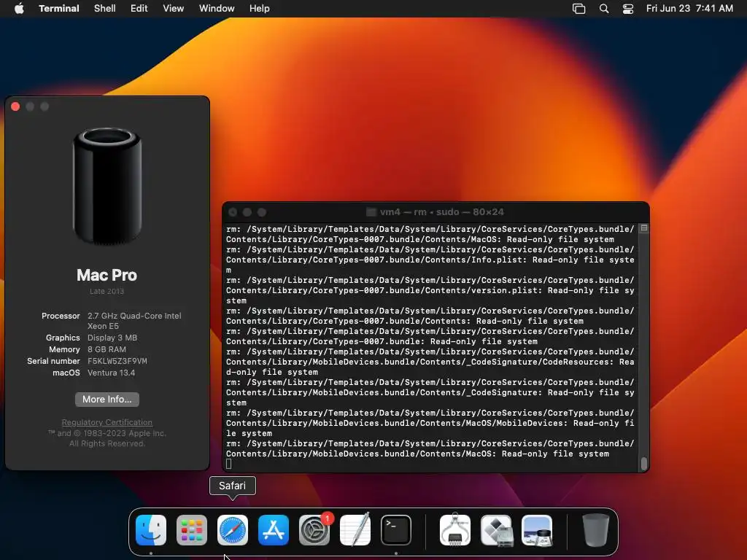Open System Information chip icon in Dock

click(455, 530)
